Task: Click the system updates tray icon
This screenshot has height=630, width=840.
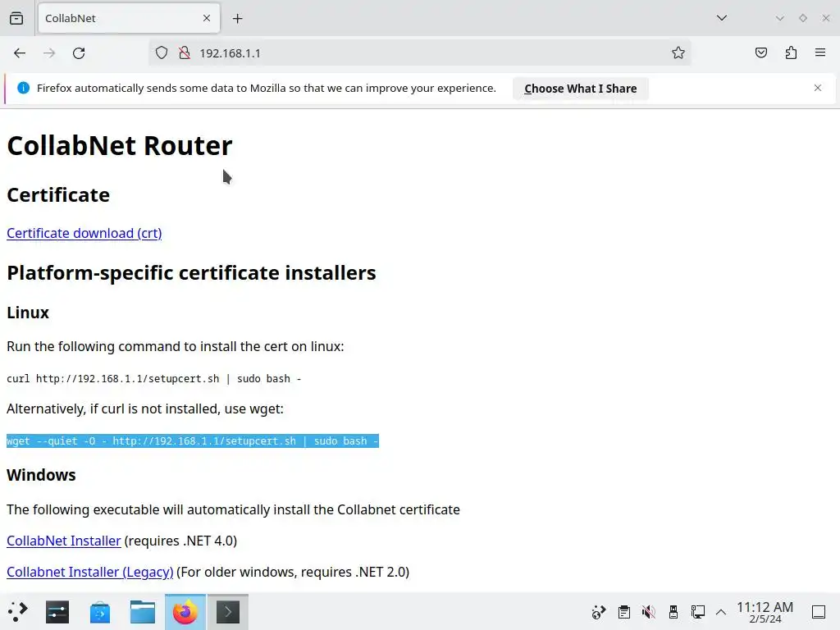Action: [598, 612]
